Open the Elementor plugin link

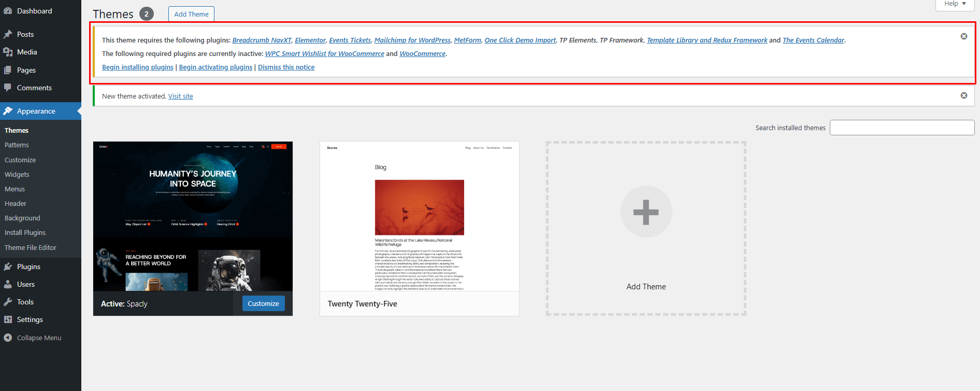pos(310,40)
